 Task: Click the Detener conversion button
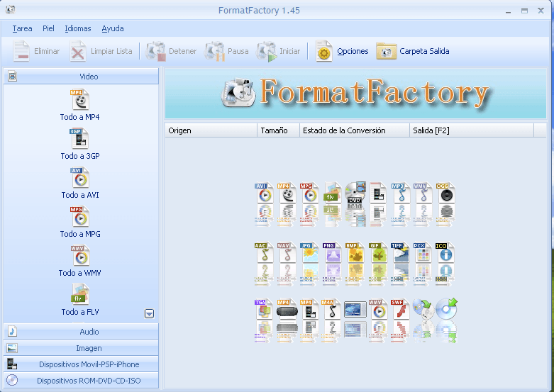coord(171,51)
